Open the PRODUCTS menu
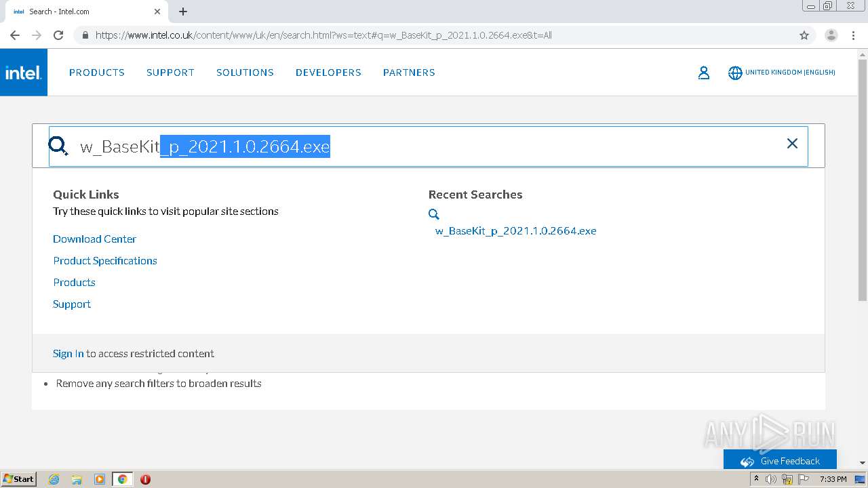This screenshot has height=488, width=868. [97, 73]
